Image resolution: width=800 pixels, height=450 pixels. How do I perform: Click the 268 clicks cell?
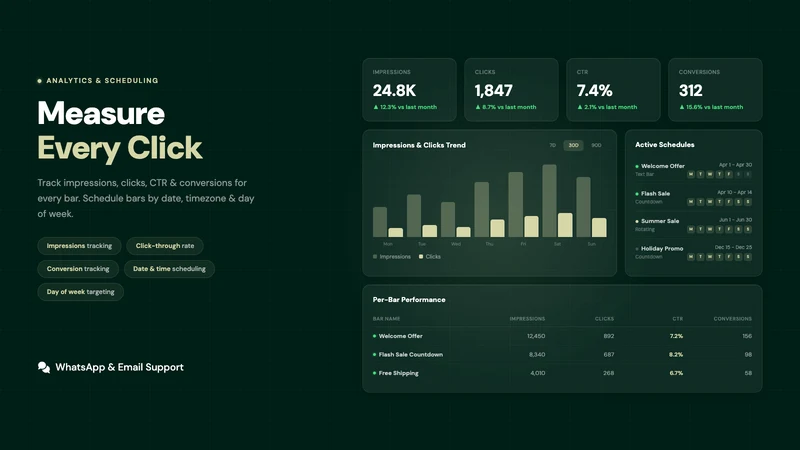pyautogui.click(x=609, y=373)
